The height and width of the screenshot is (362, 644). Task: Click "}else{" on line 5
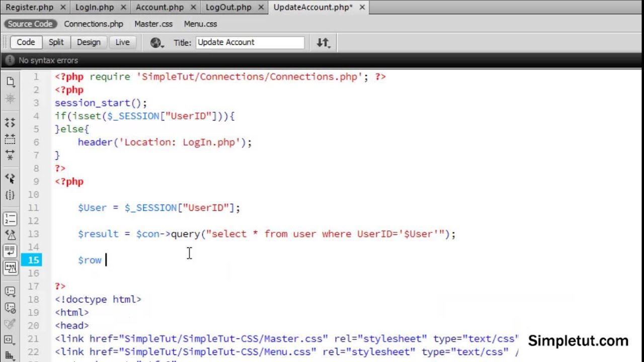coord(72,129)
